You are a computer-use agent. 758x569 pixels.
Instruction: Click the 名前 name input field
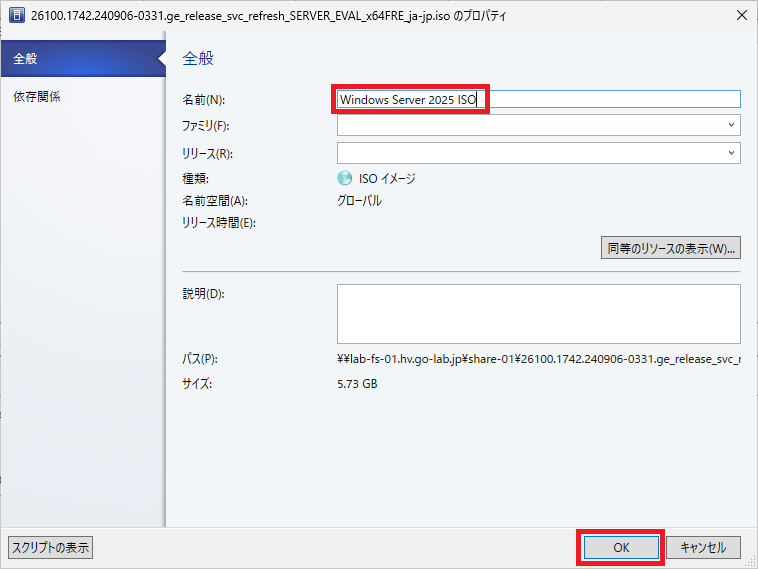click(539, 99)
